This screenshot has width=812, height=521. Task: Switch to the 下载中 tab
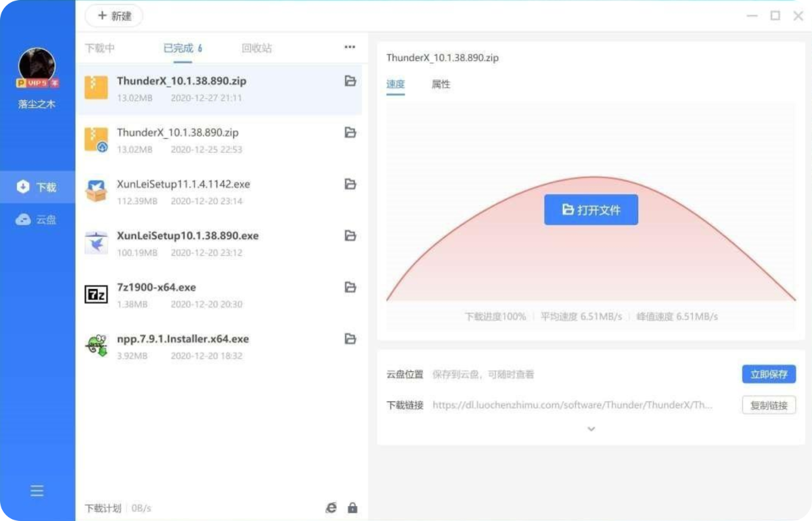coord(99,48)
